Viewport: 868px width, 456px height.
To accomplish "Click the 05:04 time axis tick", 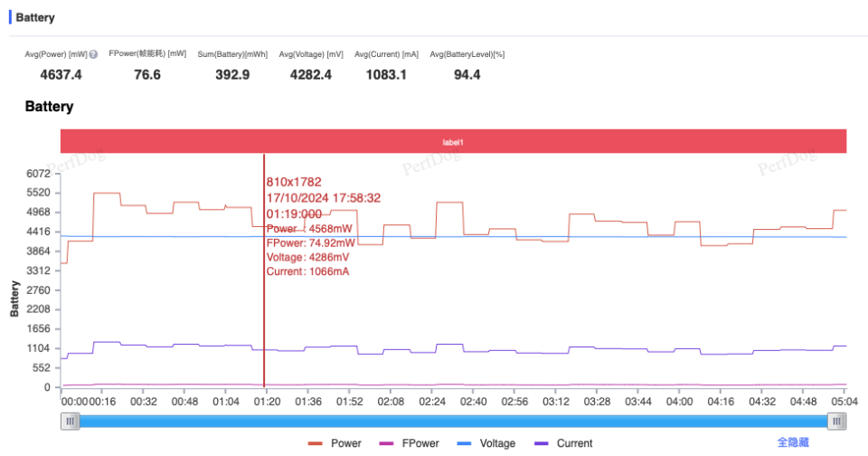I will pyautogui.click(x=844, y=402).
